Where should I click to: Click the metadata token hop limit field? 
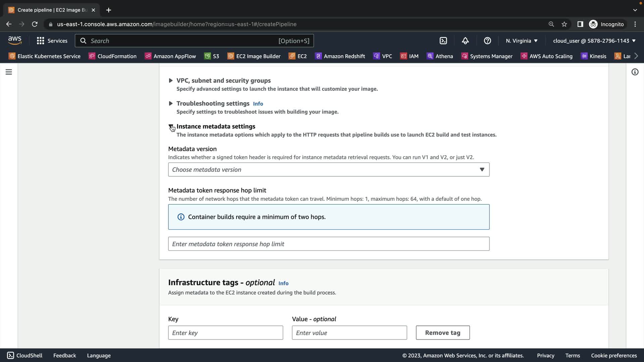pyautogui.click(x=328, y=244)
